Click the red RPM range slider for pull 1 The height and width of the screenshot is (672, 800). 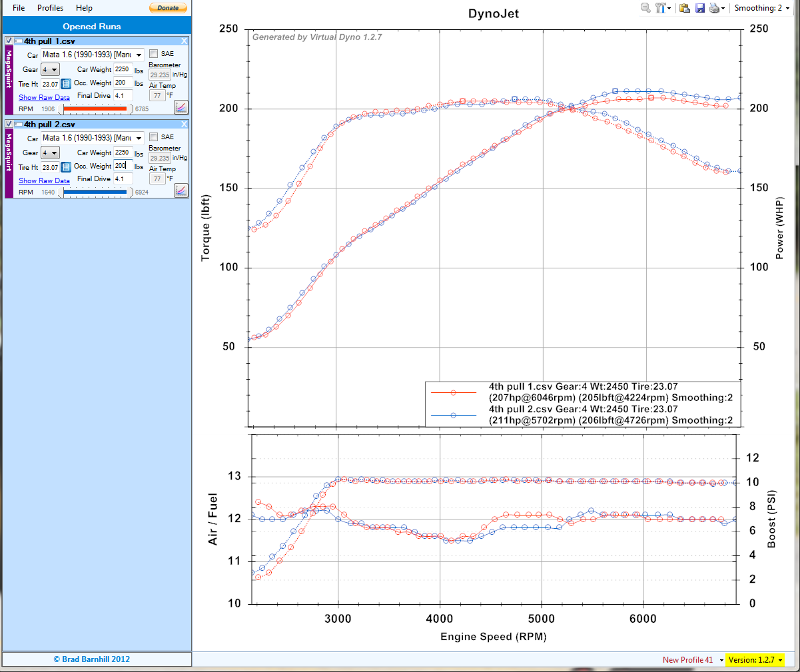[95, 109]
